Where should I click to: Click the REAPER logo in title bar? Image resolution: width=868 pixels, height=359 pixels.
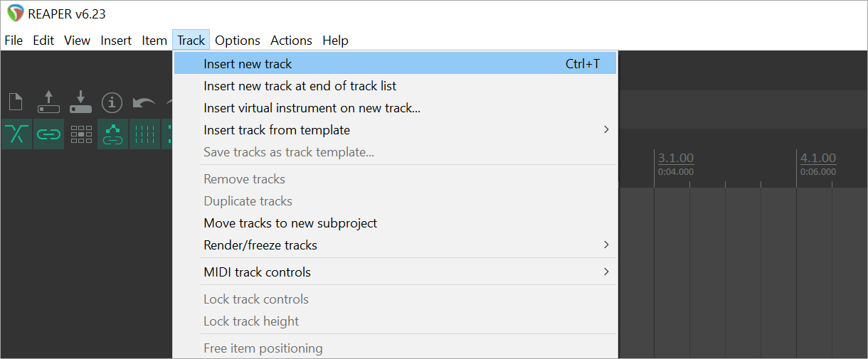point(15,14)
